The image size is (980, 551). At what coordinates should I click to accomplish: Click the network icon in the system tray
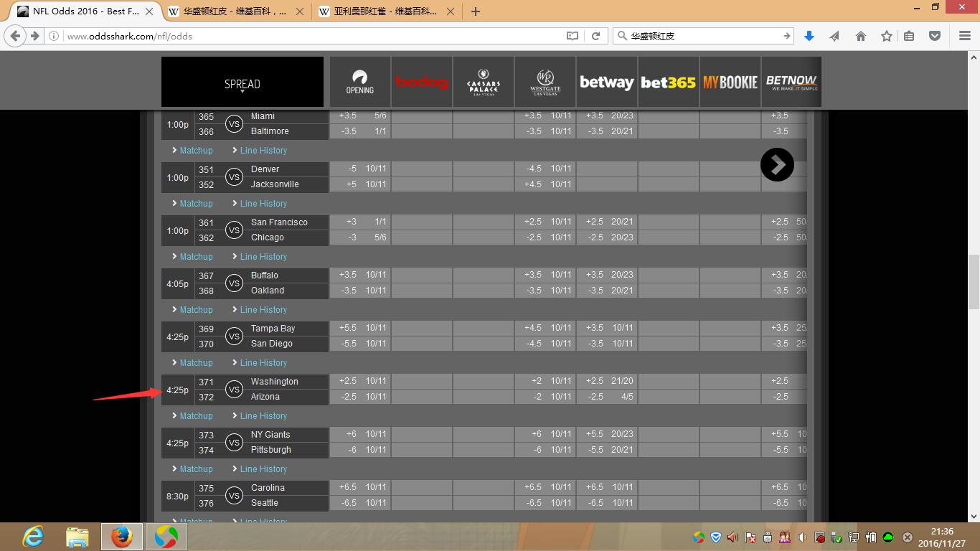pos(854,537)
